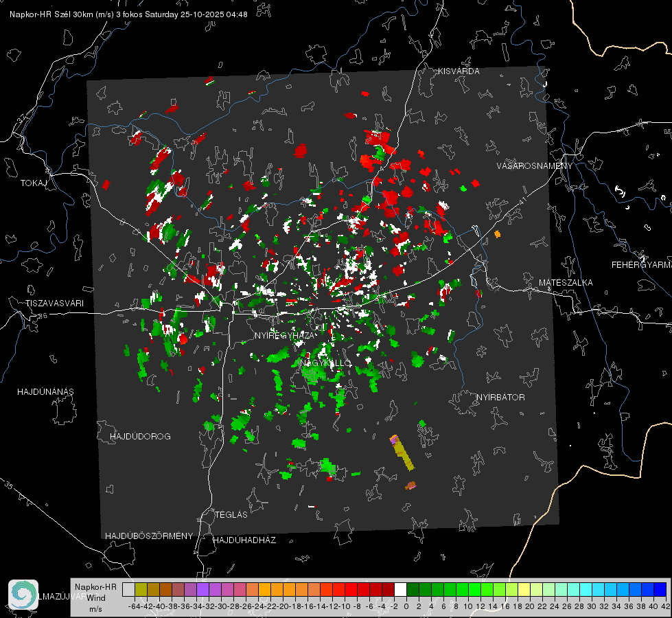Click the swirl logo icon at bottom left
Screen dimensions: 672x618
[23, 595]
